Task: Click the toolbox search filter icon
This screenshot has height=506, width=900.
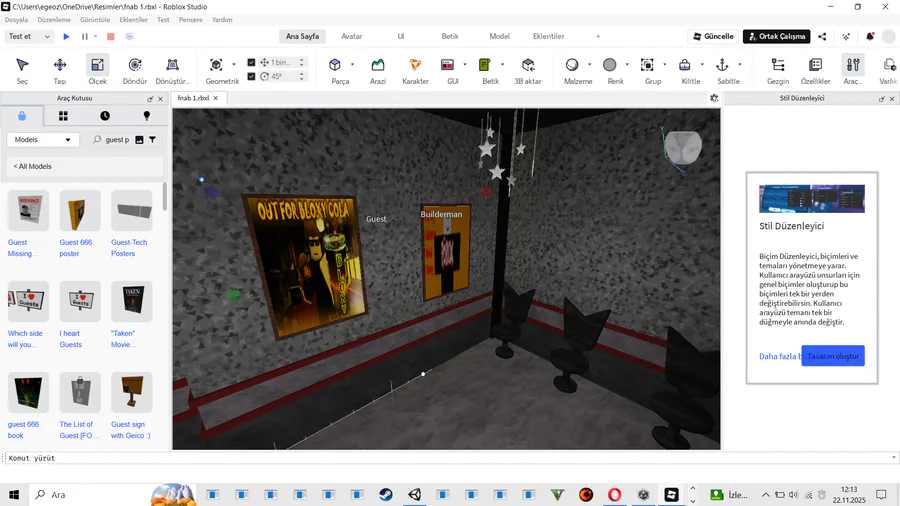Action: coord(153,139)
